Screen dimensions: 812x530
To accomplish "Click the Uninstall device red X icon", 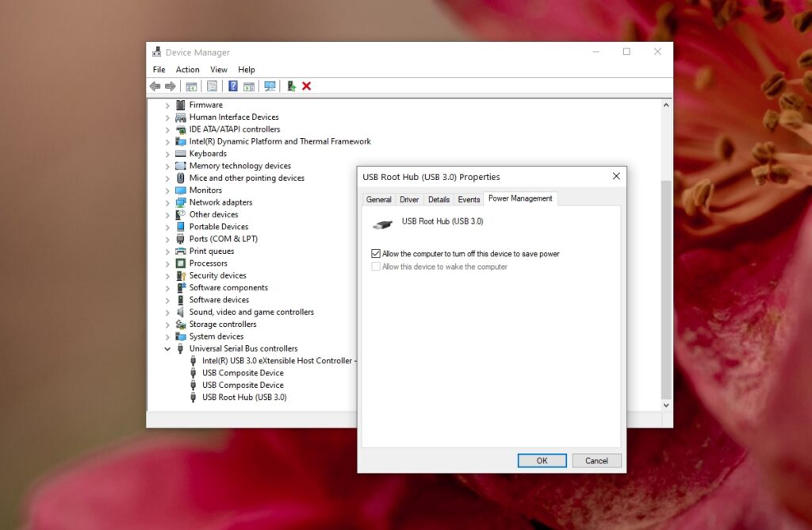I will point(307,86).
